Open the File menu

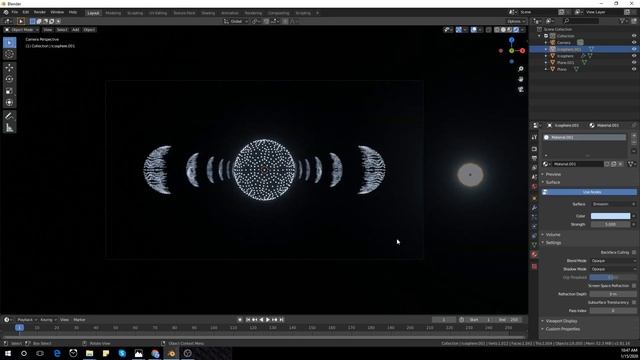(x=15, y=13)
